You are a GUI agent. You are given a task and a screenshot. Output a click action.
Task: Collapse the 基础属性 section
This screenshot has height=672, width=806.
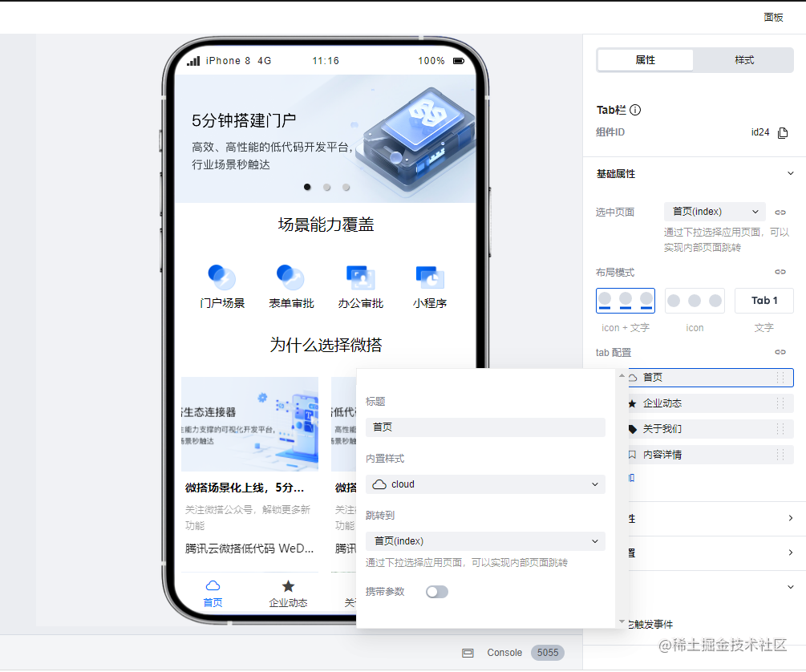(791, 174)
